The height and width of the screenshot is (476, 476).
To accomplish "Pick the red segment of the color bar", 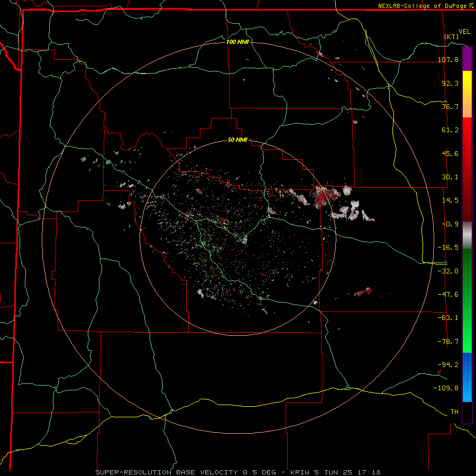I will tap(467, 169).
